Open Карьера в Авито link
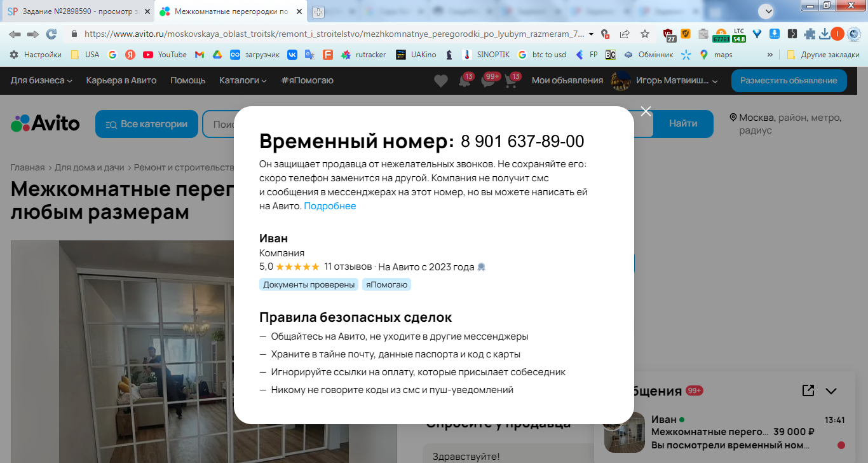 (x=121, y=80)
